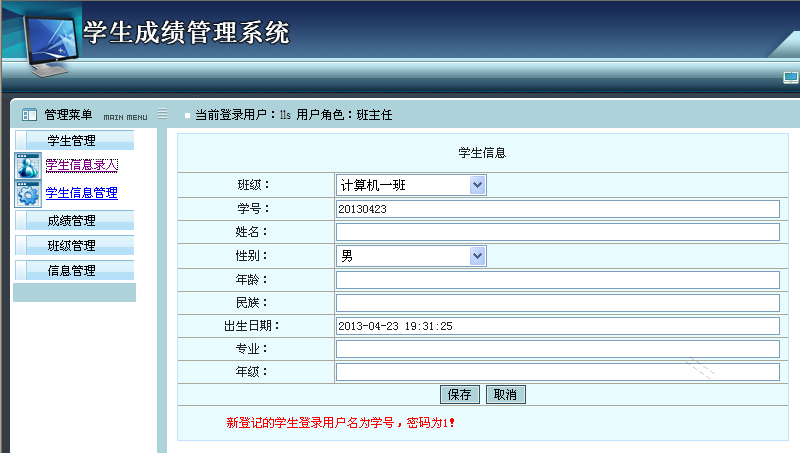Image resolution: width=800 pixels, height=453 pixels.
Task: Expand the 班级管理 menu section
Action: 74,245
